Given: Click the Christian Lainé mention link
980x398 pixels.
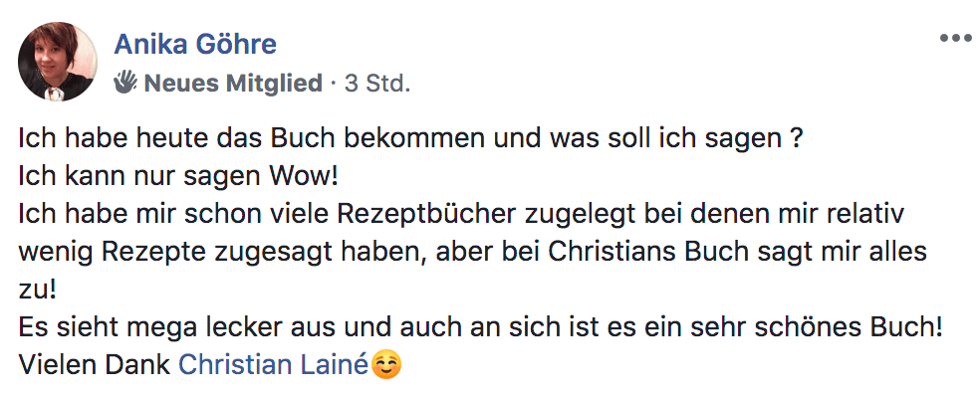Looking at the screenshot, I should coord(273,365).
